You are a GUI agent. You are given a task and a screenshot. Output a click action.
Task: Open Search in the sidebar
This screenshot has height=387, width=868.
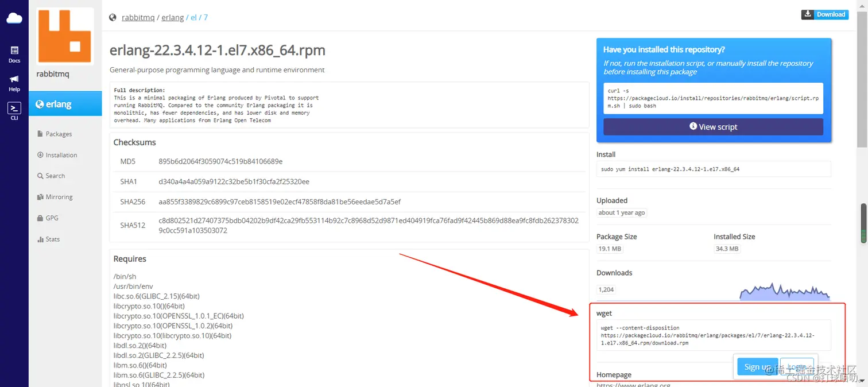tap(51, 176)
